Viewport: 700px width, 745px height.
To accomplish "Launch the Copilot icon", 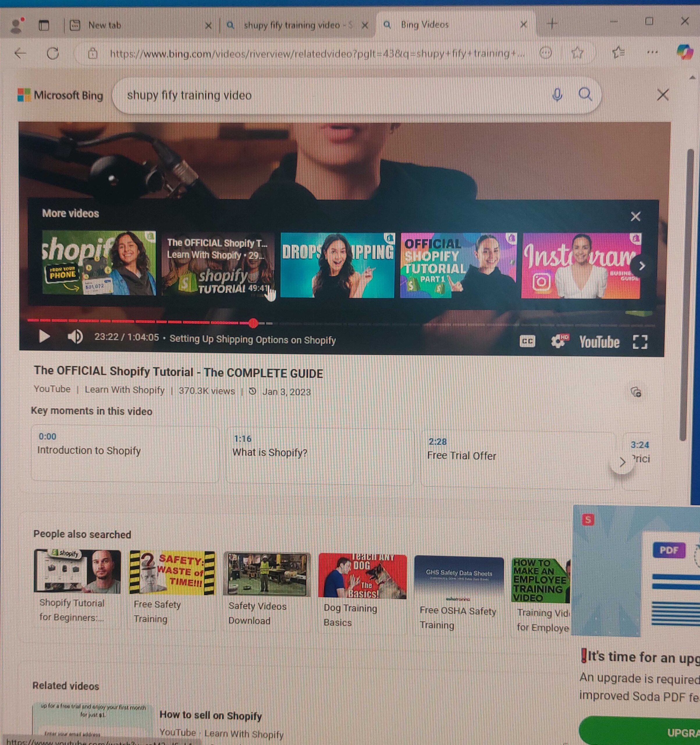I will [x=685, y=52].
